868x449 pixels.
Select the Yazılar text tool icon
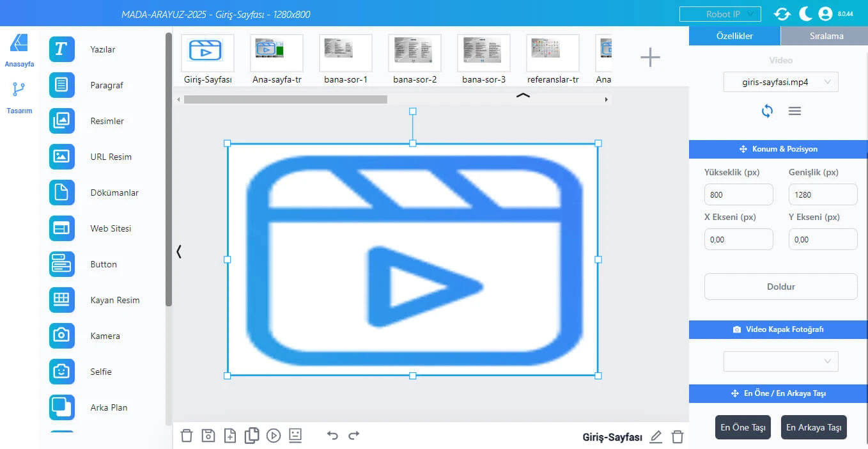[61, 49]
